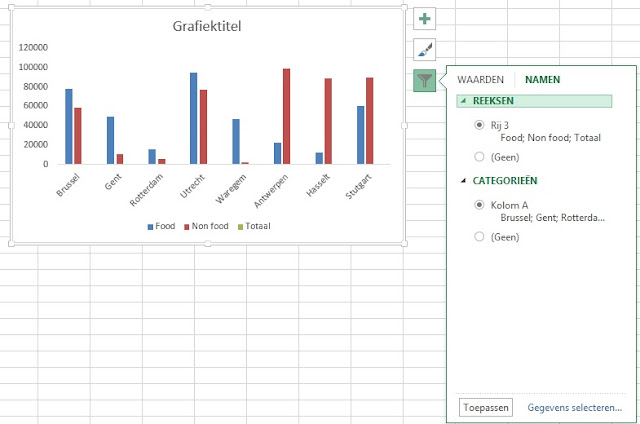This screenshot has height=424, width=640.
Task: Click the Toepassen button
Action: [486, 407]
